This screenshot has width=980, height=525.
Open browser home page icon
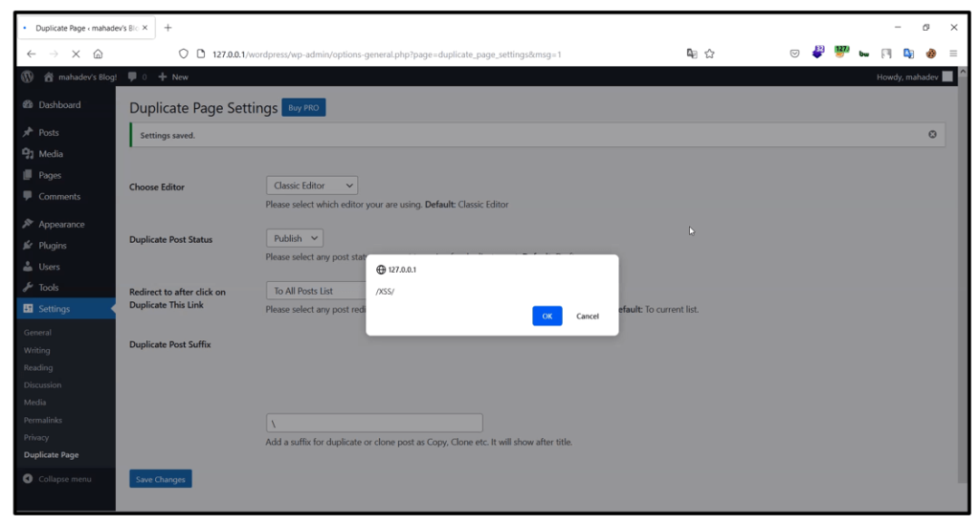99,55
